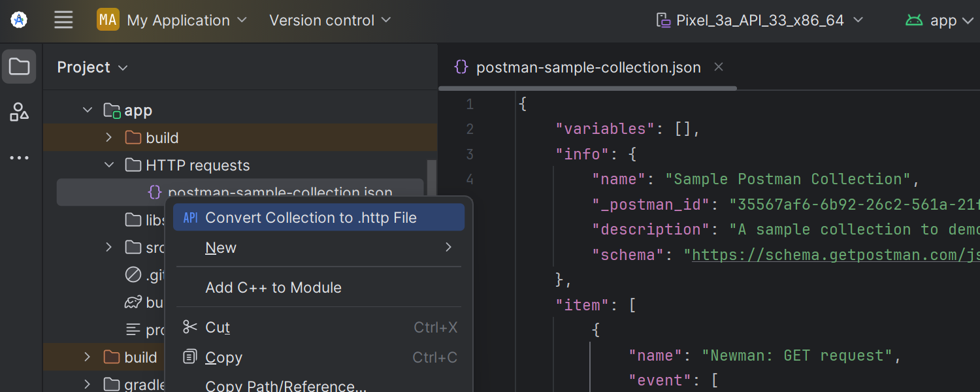The width and height of the screenshot is (980, 392).
Task: Close the postman-sample-collection.json editor tab
Action: (719, 67)
